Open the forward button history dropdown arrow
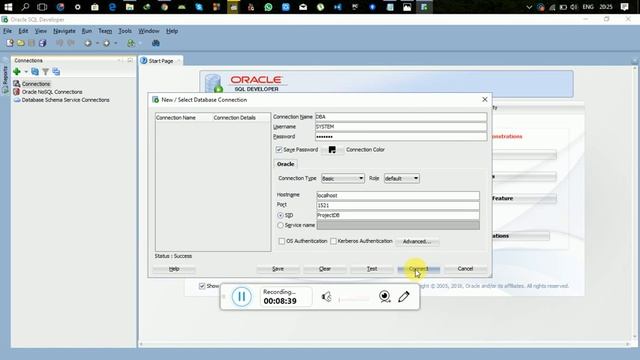Viewport: 640px width, 360px height. [x=116, y=43]
